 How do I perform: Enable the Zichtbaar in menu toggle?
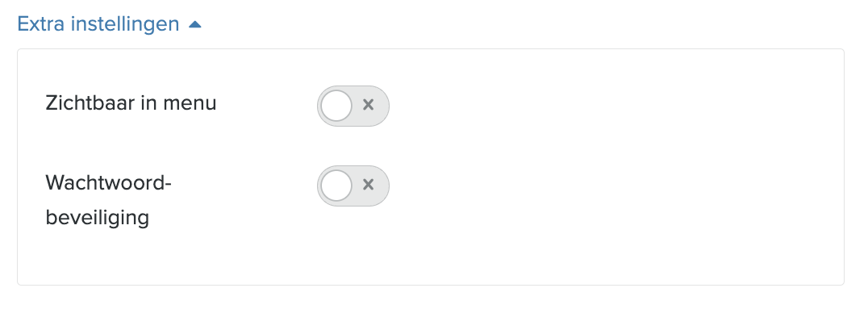coord(353,106)
